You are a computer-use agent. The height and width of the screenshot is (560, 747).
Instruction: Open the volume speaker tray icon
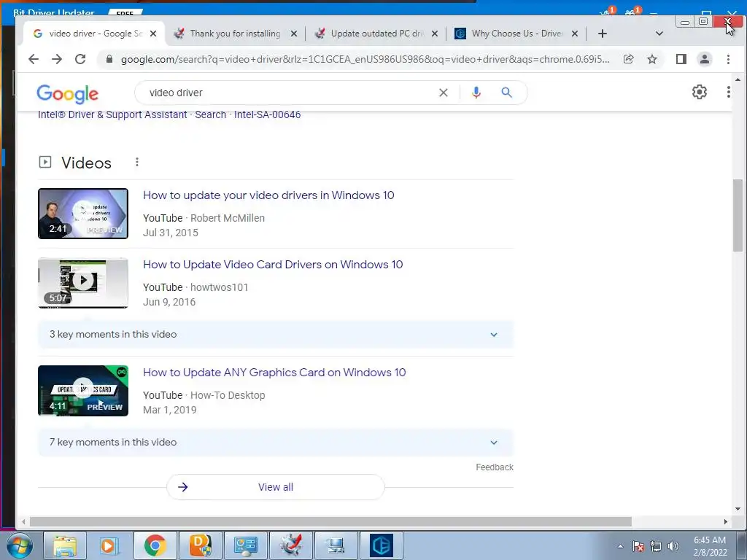(673, 546)
